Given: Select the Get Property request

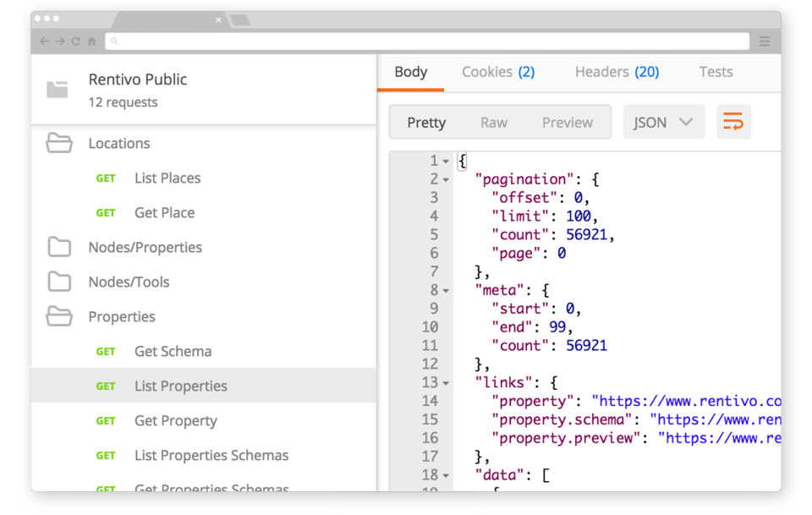Looking at the screenshot, I should [176, 420].
